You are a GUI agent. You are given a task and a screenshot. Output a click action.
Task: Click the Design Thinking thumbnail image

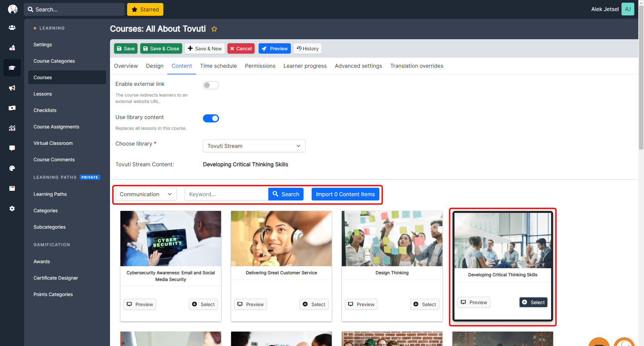392,238
